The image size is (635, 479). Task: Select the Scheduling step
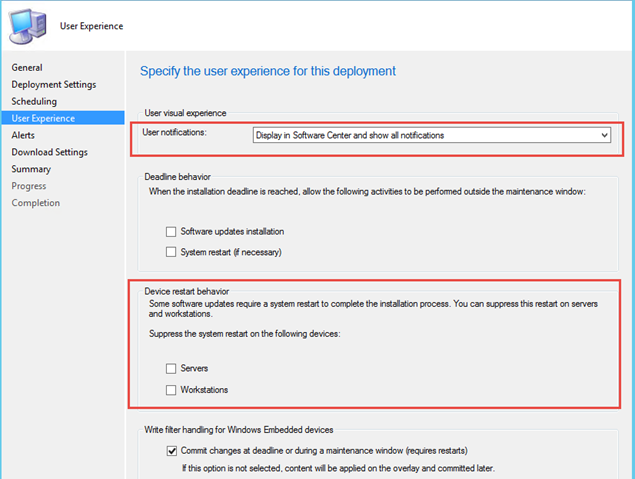(34, 101)
